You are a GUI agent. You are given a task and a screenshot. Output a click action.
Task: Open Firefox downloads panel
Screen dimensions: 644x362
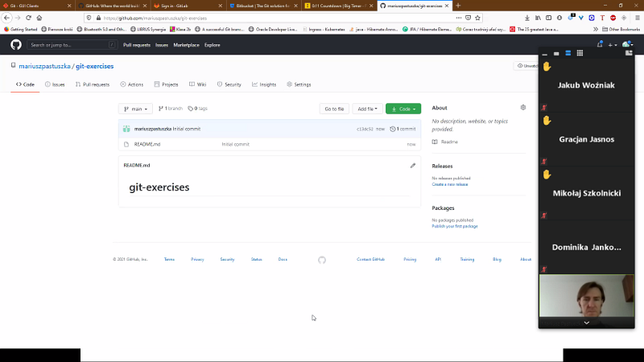(527, 18)
